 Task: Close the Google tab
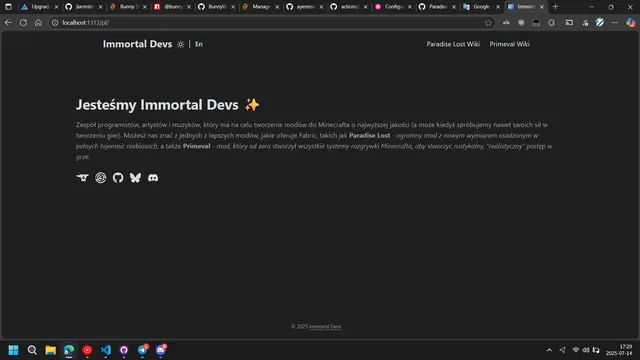[x=498, y=7]
